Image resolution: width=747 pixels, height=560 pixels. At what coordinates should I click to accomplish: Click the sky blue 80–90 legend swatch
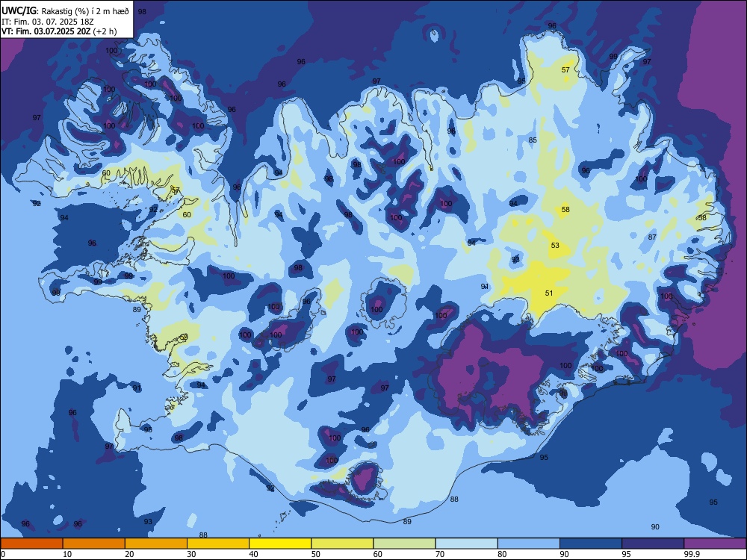pyautogui.click(x=529, y=544)
